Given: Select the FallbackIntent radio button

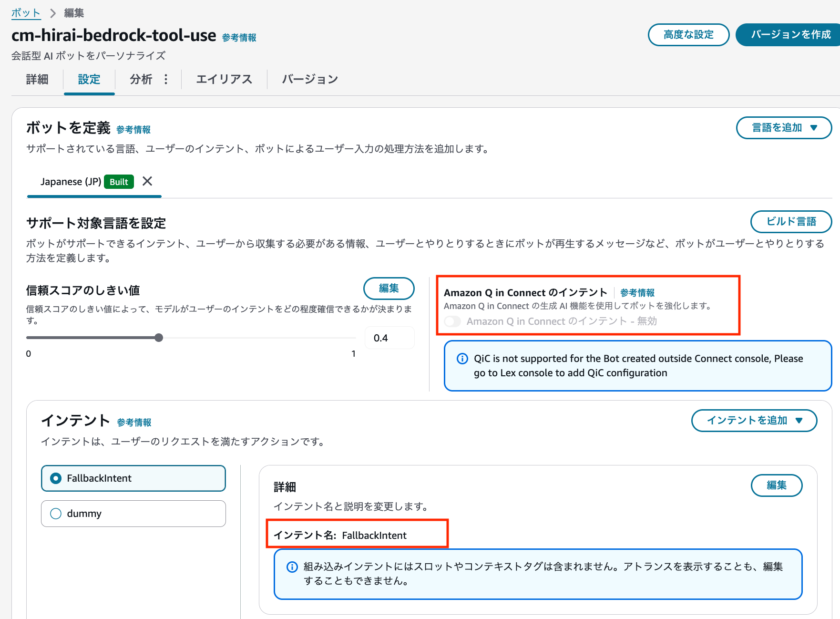Looking at the screenshot, I should [x=56, y=478].
